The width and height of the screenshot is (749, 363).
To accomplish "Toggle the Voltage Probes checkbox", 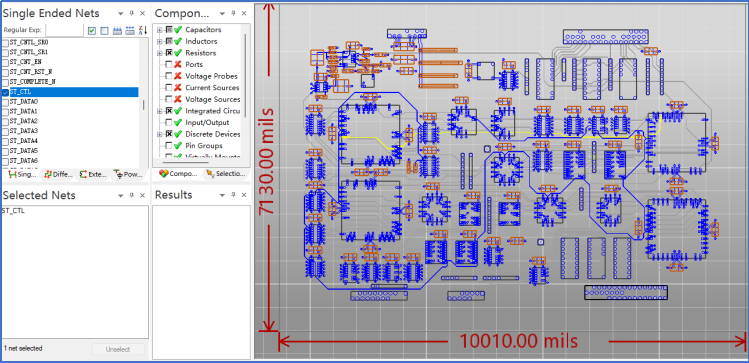I will (x=169, y=76).
